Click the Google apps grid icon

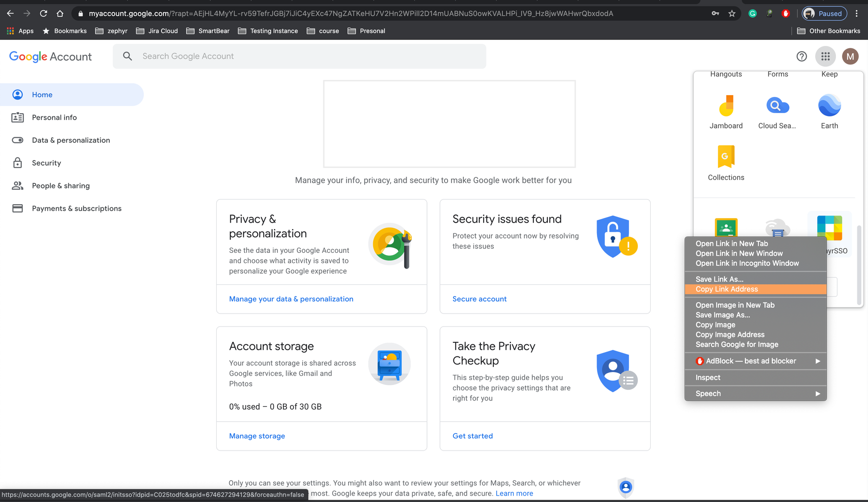click(x=825, y=56)
